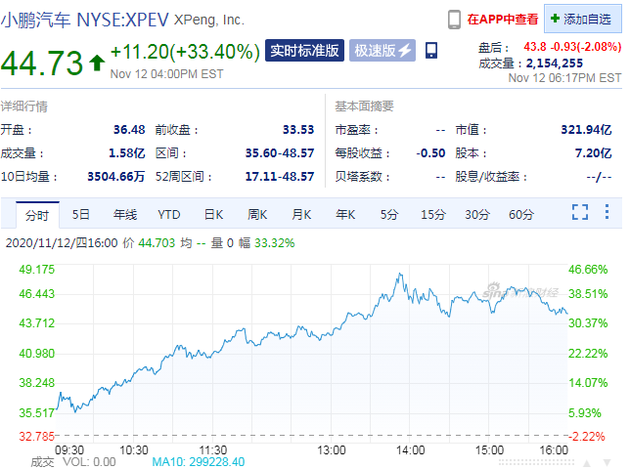Image resolution: width=630 pixels, height=469 pixels.
Task: Select the YTD chart tab
Action: [x=169, y=215]
